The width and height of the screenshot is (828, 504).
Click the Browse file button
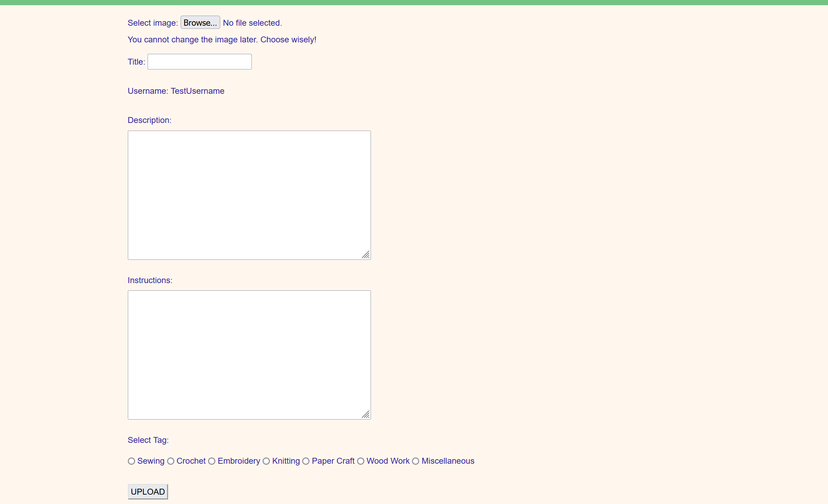(200, 23)
